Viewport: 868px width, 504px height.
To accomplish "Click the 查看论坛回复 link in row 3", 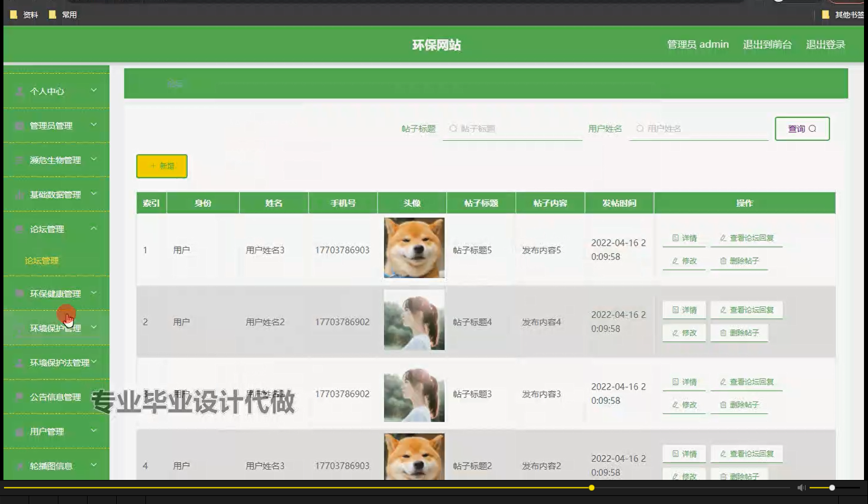I will pos(747,381).
